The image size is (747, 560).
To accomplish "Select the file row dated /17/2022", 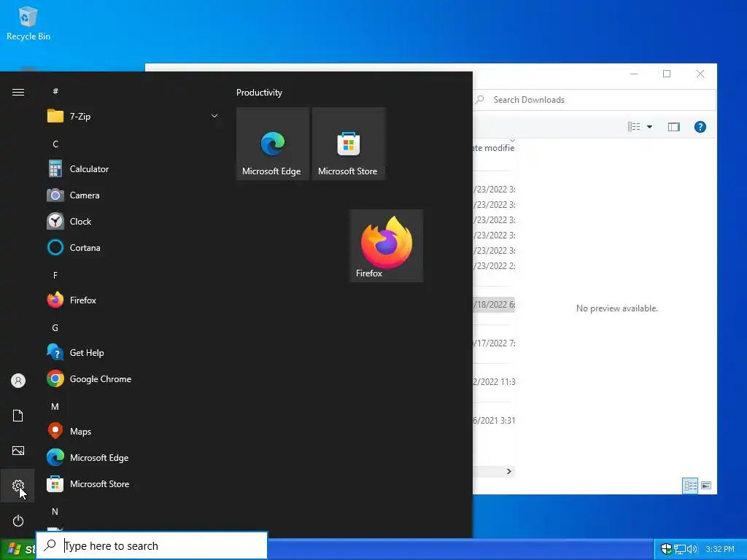I will click(494, 343).
